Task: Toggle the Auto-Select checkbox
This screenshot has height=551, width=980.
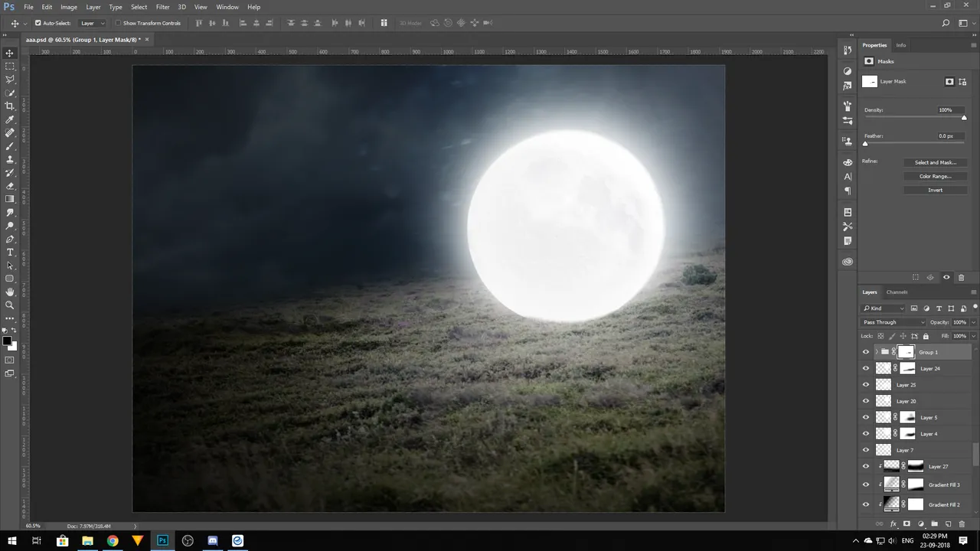Action: [x=38, y=23]
